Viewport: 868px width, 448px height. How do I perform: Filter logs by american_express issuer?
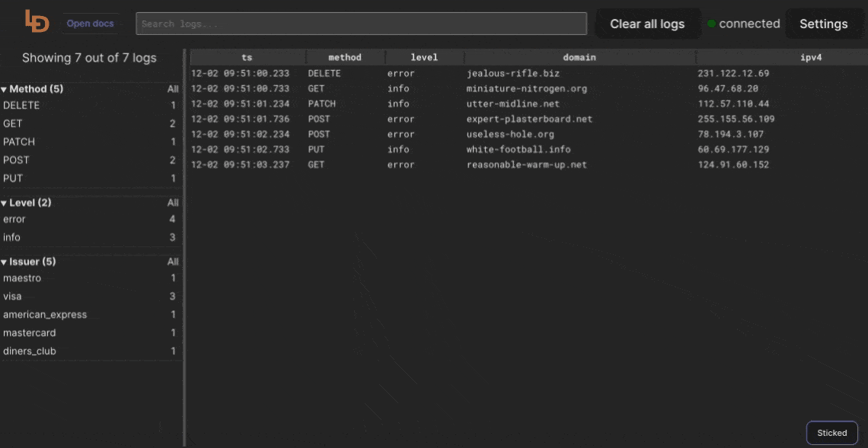[x=45, y=315]
